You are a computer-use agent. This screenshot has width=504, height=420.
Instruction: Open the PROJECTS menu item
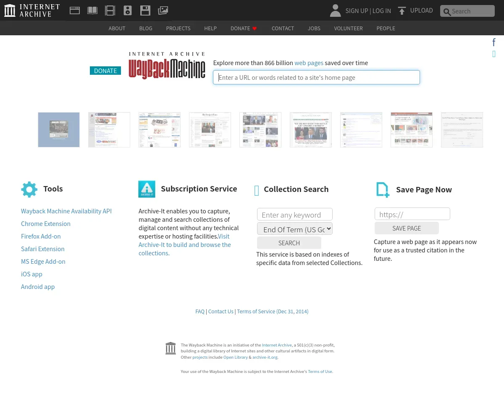(178, 28)
